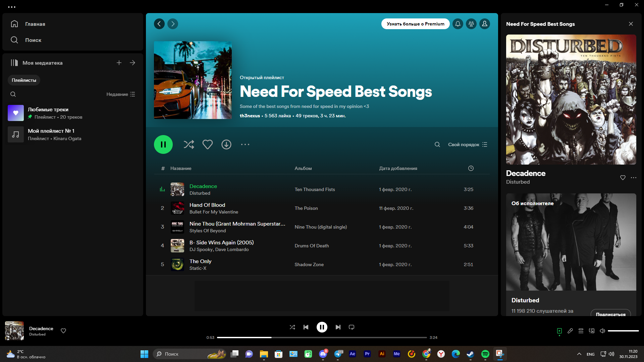Open Bullet For My Valentine artist link
Screen dimensions: 644x362
click(x=214, y=212)
